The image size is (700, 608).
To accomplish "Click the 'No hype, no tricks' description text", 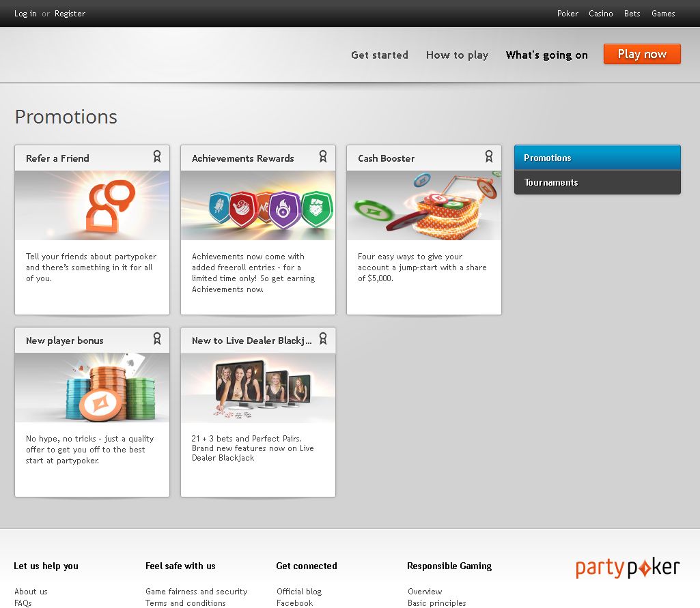I will [x=89, y=450].
